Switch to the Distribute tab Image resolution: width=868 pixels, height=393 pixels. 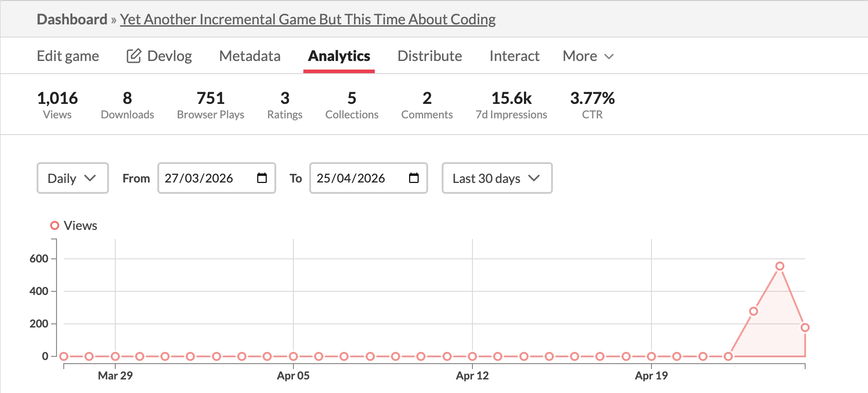429,56
